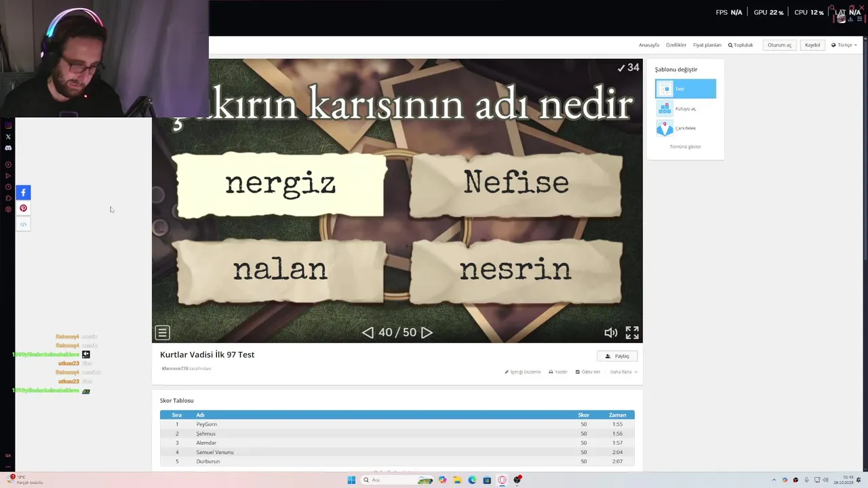This screenshot has height=488, width=868.
Task: Open the embed code icon
Action: (x=23, y=224)
